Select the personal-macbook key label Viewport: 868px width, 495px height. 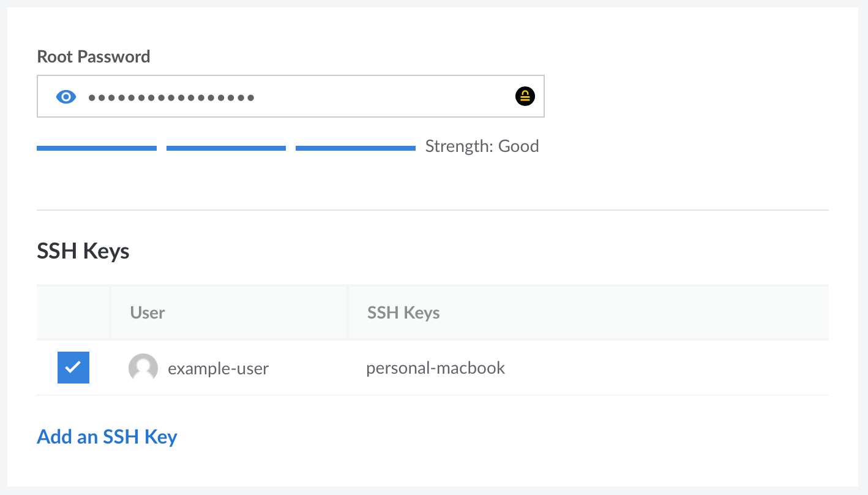(x=435, y=368)
